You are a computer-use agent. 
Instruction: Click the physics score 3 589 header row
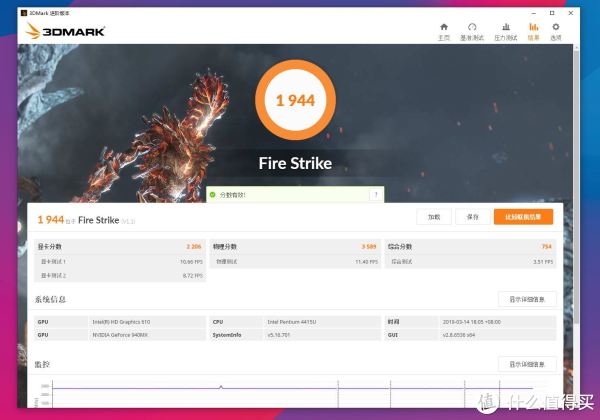pyautogui.click(x=294, y=246)
